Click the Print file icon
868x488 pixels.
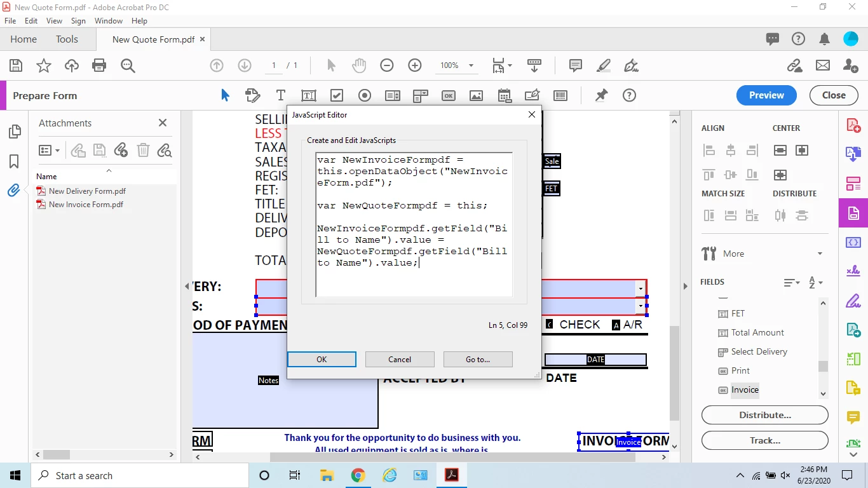(99, 65)
